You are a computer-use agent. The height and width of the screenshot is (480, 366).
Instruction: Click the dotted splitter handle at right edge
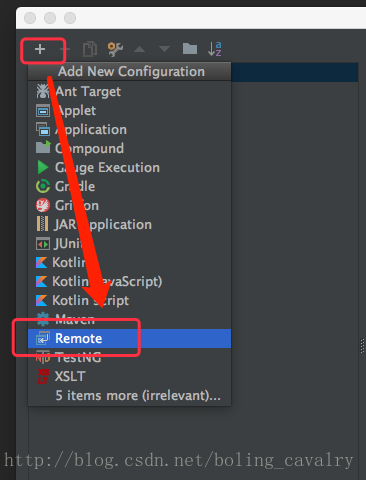[x=362, y=346]
